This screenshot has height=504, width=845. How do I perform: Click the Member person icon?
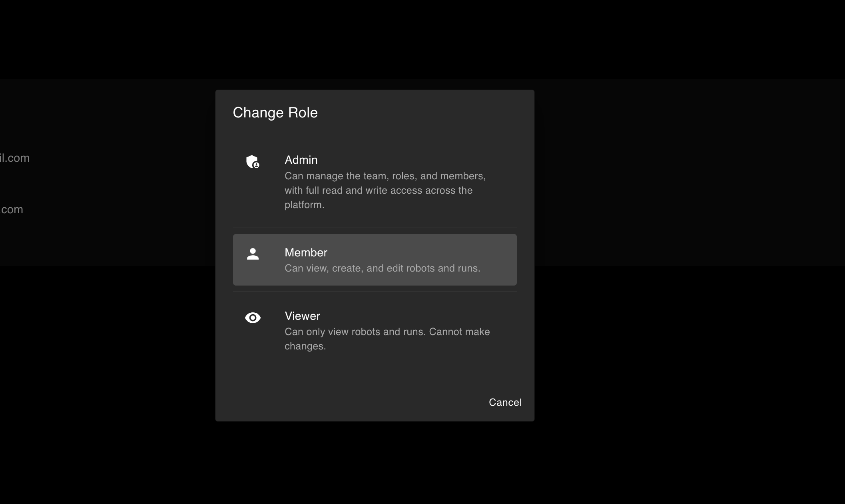[253, 254]
